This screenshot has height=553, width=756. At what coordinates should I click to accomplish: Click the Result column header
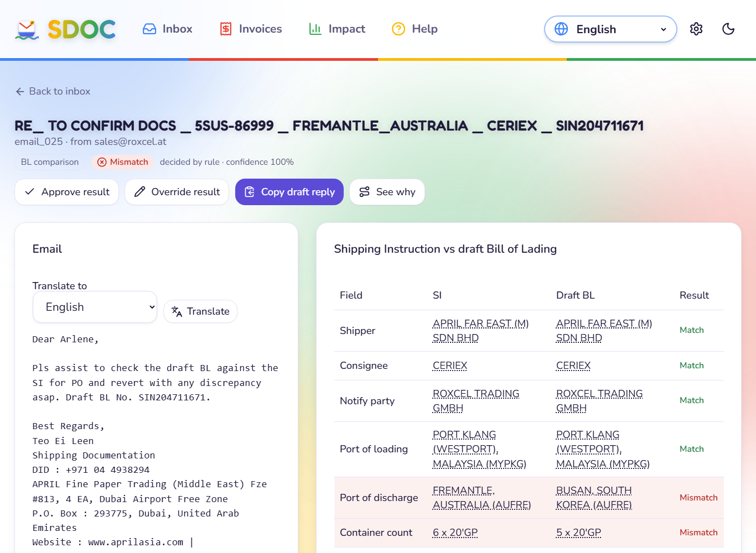(x=694, y=295)
